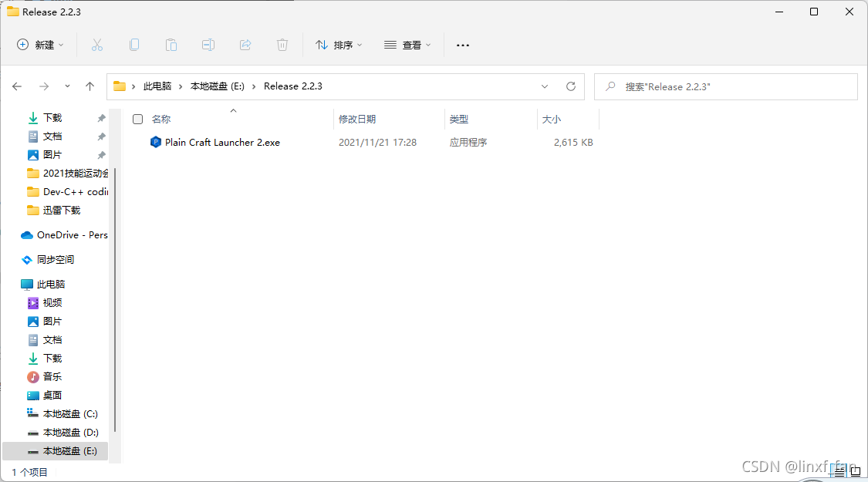Switch to details view icon in status bar
Image resolution: width=868 pixels, height=482 pixels.
click(x=839, y=471)
